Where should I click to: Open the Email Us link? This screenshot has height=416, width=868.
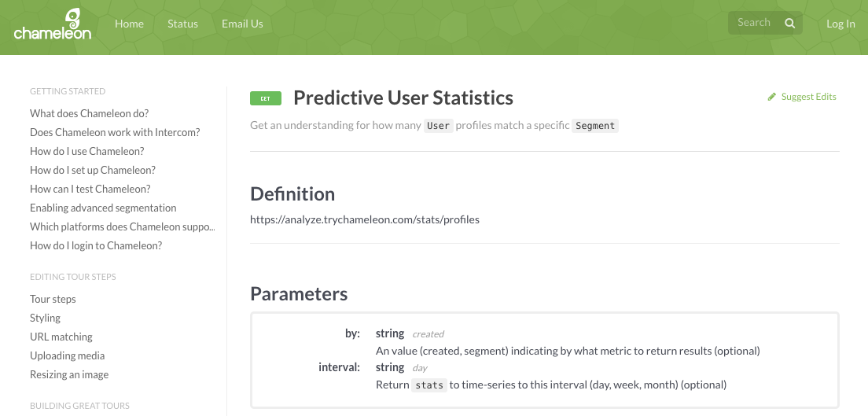tap(242, 24)
